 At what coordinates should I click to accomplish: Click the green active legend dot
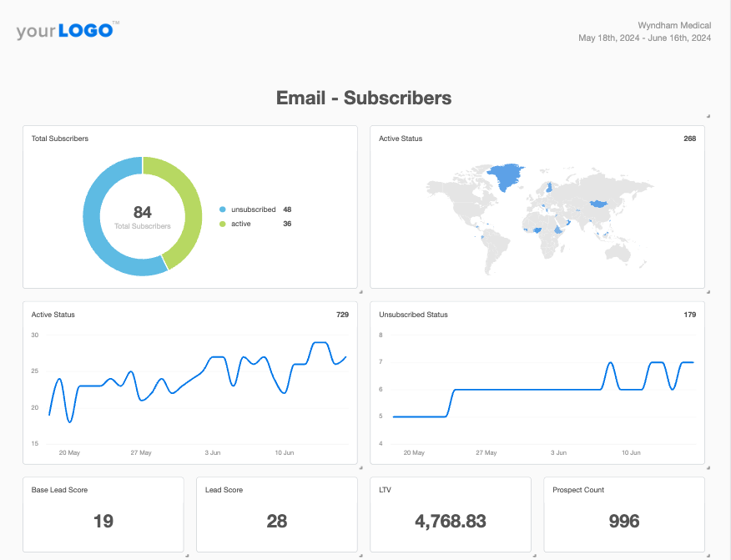pyautogui.click(x=223, y=224)
